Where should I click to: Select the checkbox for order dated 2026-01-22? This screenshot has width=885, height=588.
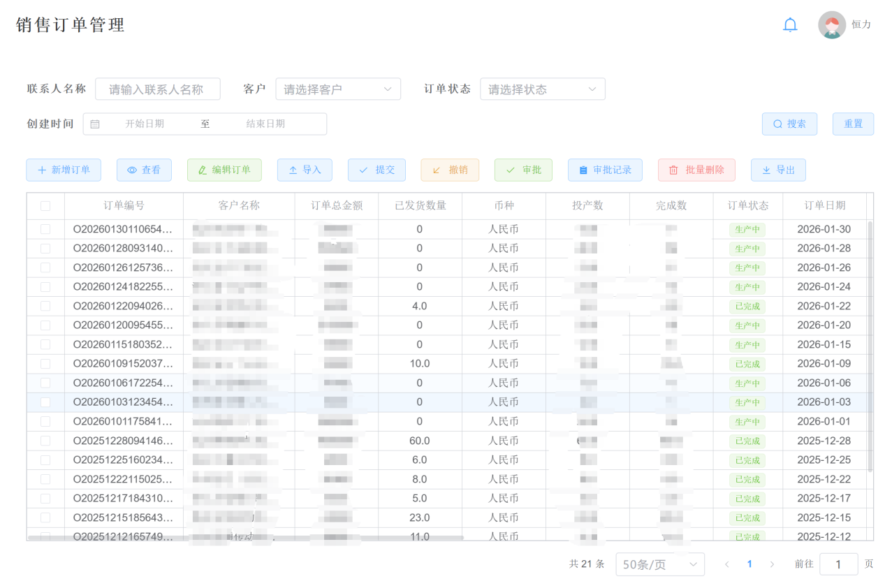45,307
